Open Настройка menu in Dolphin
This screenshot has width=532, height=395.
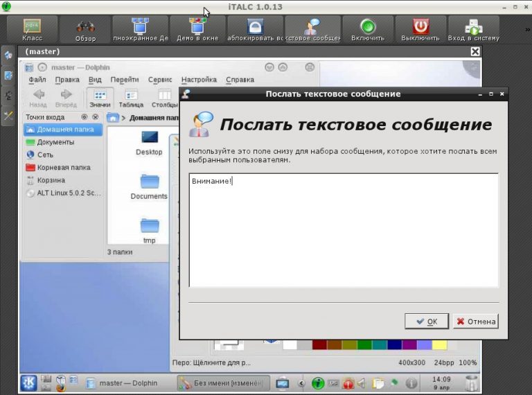tap(199, 80)
